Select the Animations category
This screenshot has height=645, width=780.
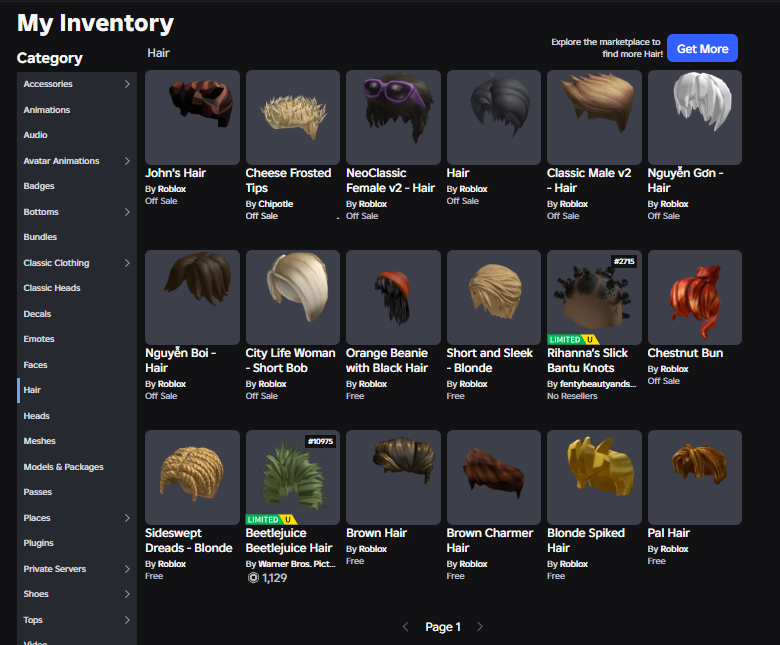(x=77, y=110)
